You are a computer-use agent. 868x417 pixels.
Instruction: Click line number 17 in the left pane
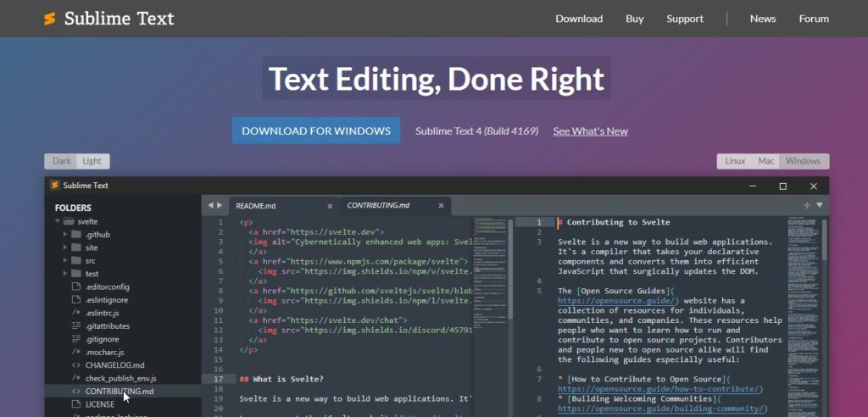218,380
